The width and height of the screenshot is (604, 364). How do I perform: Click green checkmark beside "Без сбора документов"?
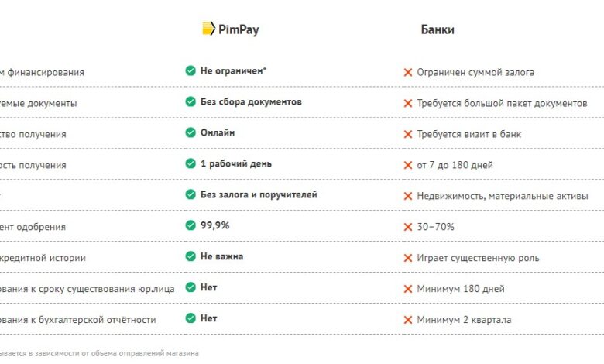(190, 102)
